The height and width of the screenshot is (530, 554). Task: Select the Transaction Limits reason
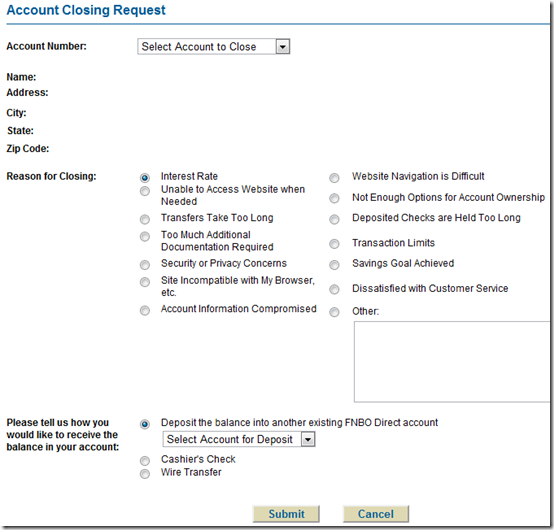click(334, 244)
